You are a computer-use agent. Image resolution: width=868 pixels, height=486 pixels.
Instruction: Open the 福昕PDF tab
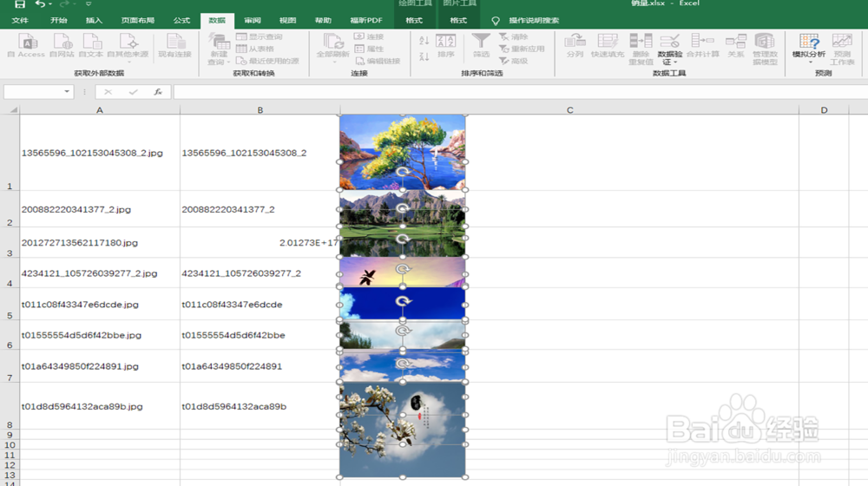click(366, 21)
